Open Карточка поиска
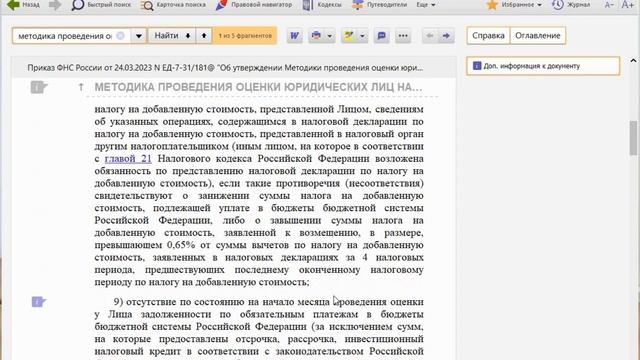This screenshot has width=640, height=360. tap(173, 5)
